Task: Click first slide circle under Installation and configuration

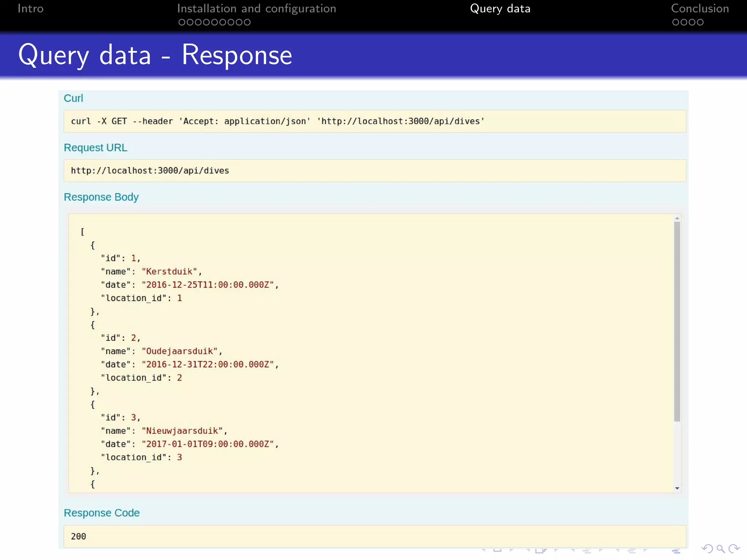Action: (x=182, y=22)
